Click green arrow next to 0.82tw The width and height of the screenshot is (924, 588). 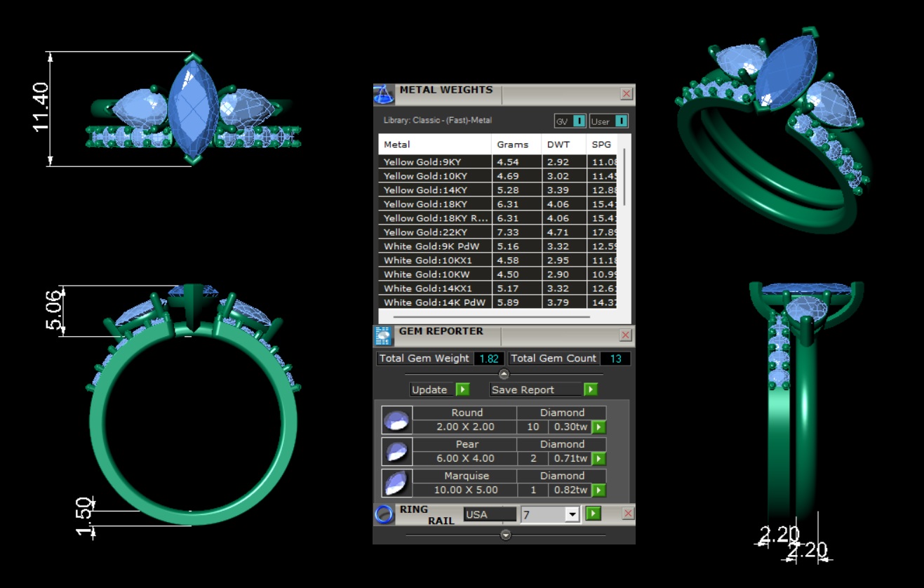598,490
